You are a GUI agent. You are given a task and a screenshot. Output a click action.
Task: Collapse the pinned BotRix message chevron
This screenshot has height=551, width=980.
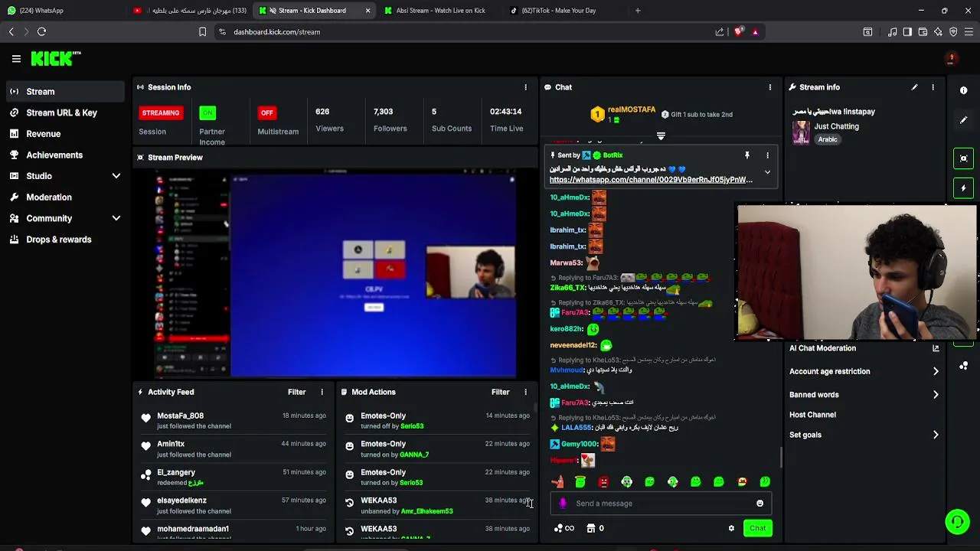click(767, 172)
